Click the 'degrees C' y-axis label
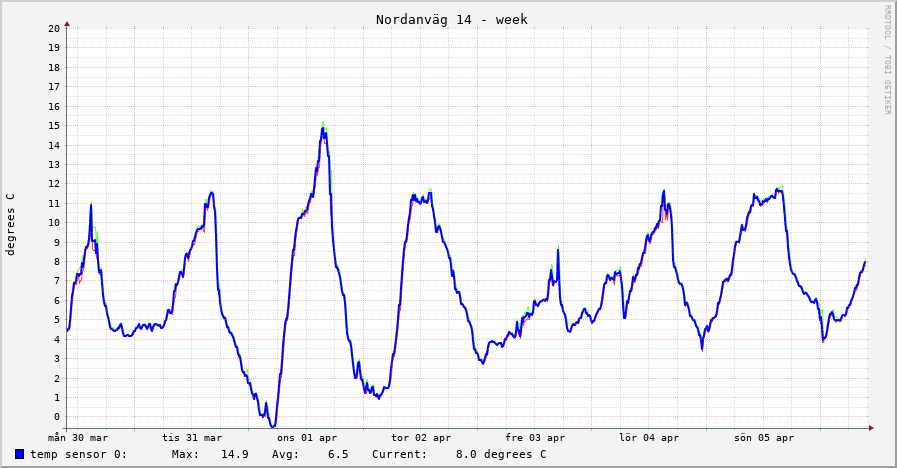 point(11,225)
